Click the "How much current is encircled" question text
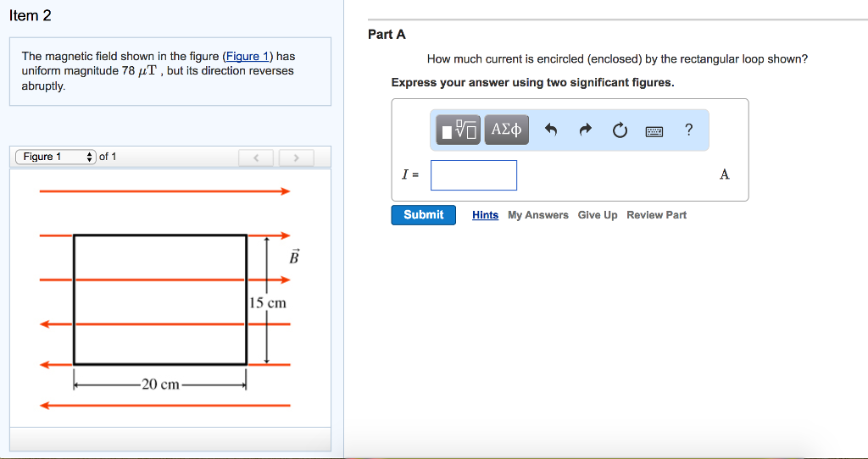868x459 pixels. click(x=617, y=59)
